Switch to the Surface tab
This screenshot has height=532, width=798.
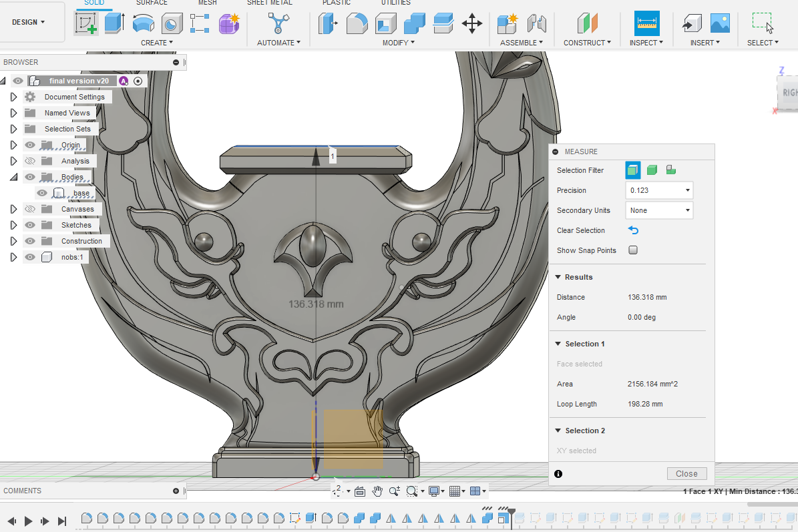coord(152,3)
